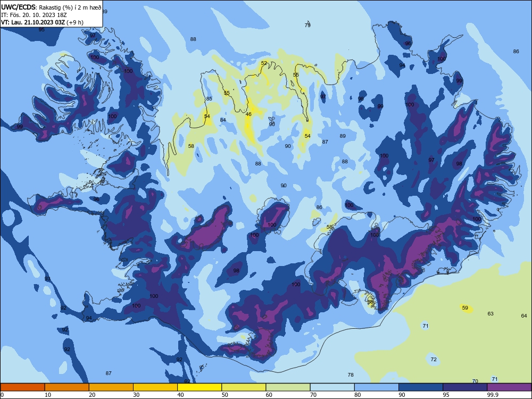Click the light blue 80–90 legend swatch
This screenshot has width=532, height=399.
(x=377, y=387)
